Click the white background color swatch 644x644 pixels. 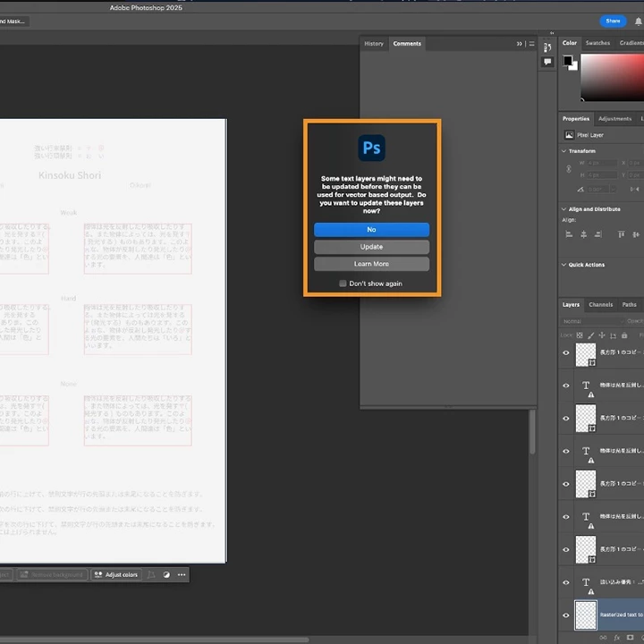[574, 66]
